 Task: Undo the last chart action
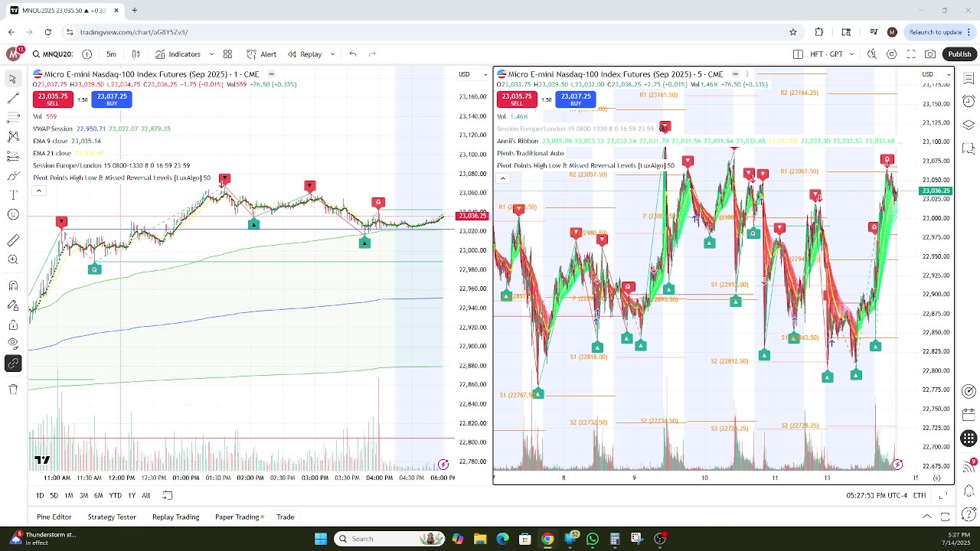[353, 54]
